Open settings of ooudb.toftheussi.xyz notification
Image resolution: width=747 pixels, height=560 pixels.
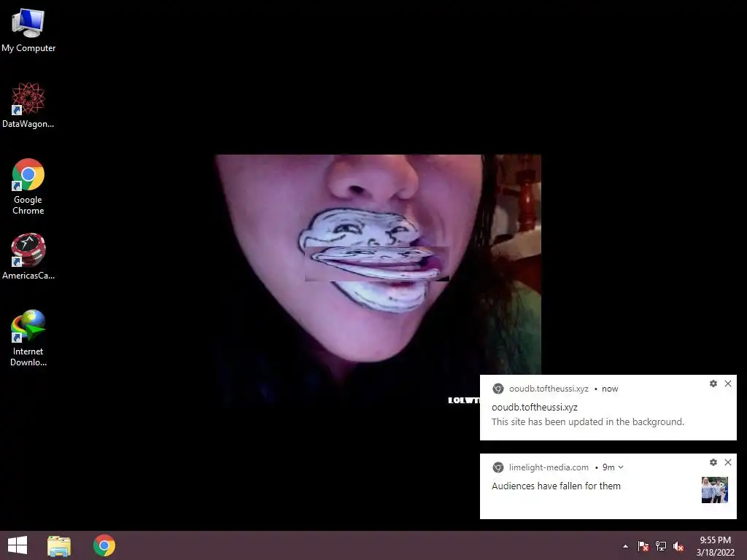point(713,384)
